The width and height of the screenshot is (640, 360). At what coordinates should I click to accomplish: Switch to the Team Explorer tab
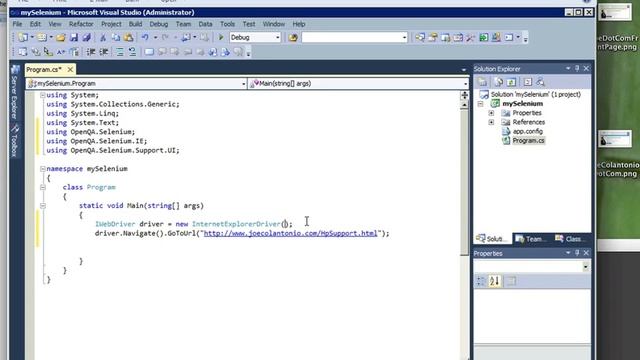pos(531,239)
